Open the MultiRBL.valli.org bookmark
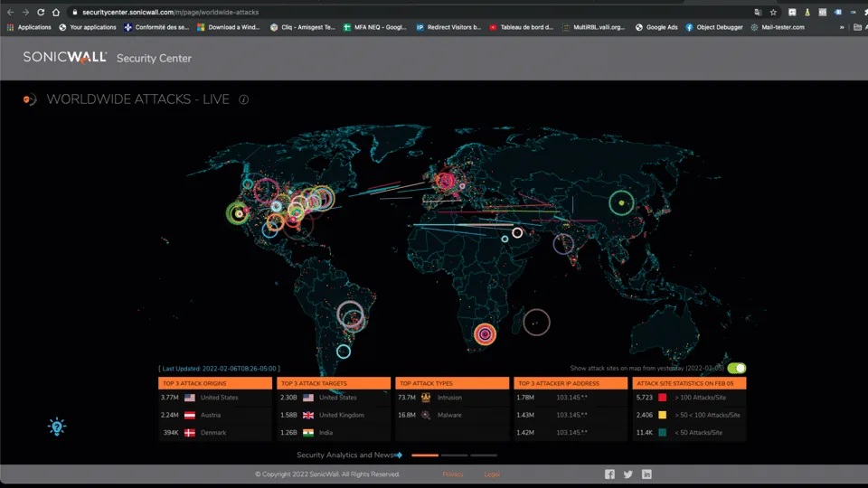Viewport: 868px width, 488px height. click(593, 27)
